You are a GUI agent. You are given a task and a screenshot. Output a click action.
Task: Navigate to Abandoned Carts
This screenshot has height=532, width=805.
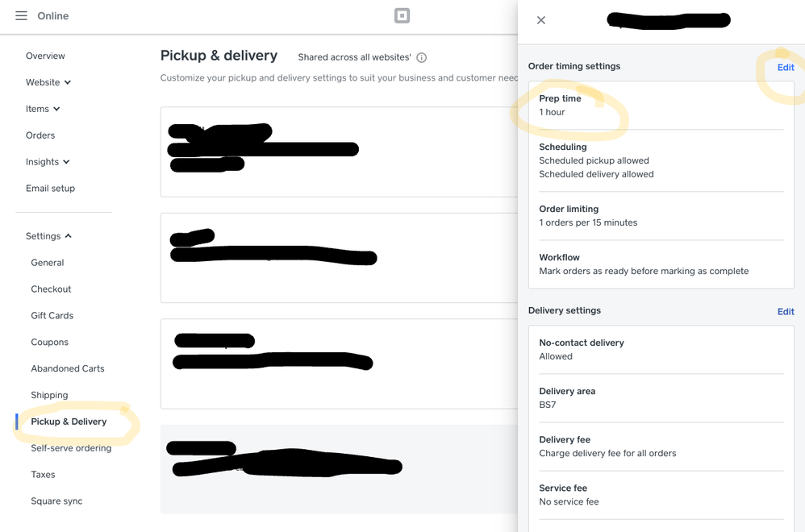68,368
